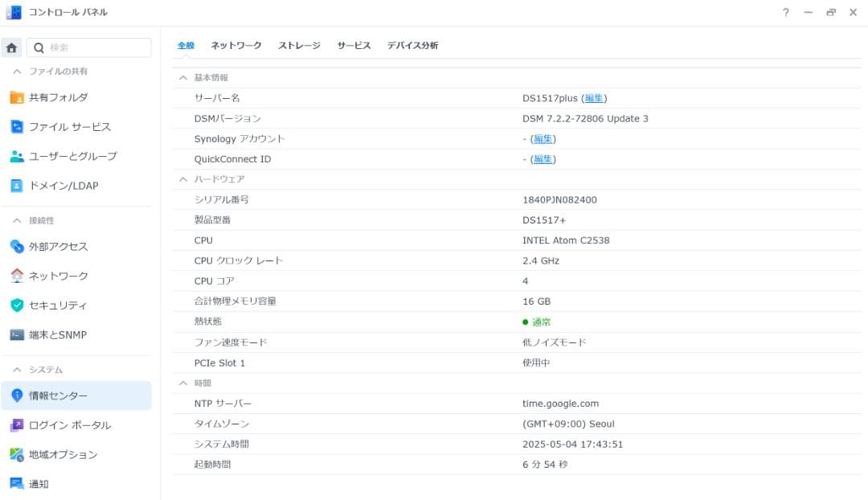This screenshot has height=500, width=868.
Task: Click the home icon beside search
Action: (11, 48)
